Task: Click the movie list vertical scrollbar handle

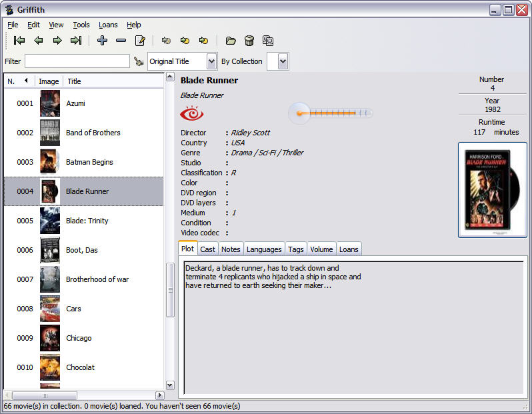Action: pos(170,290)
